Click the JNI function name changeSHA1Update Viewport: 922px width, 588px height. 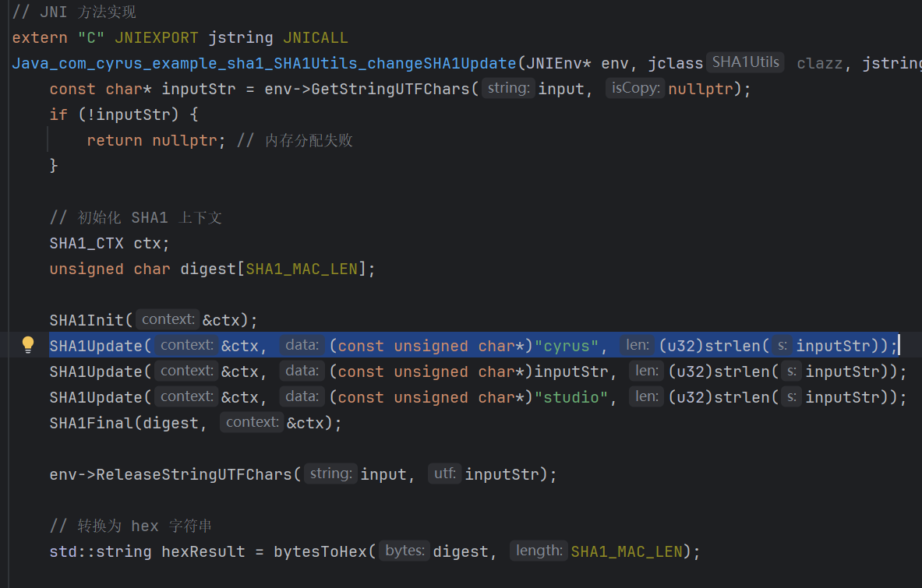pyautogui.click(x=264, y=63)
